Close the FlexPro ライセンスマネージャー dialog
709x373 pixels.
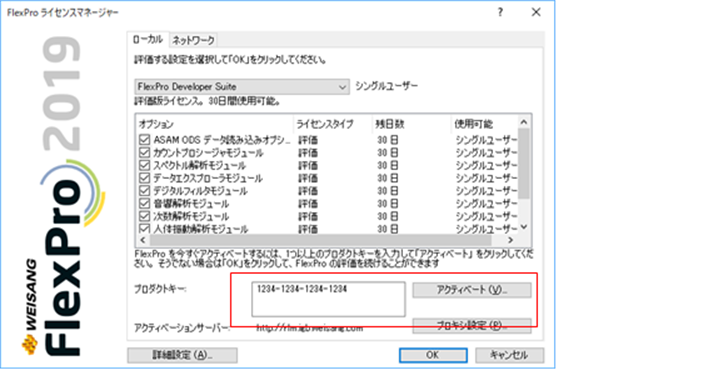click(x=536, y=12)
